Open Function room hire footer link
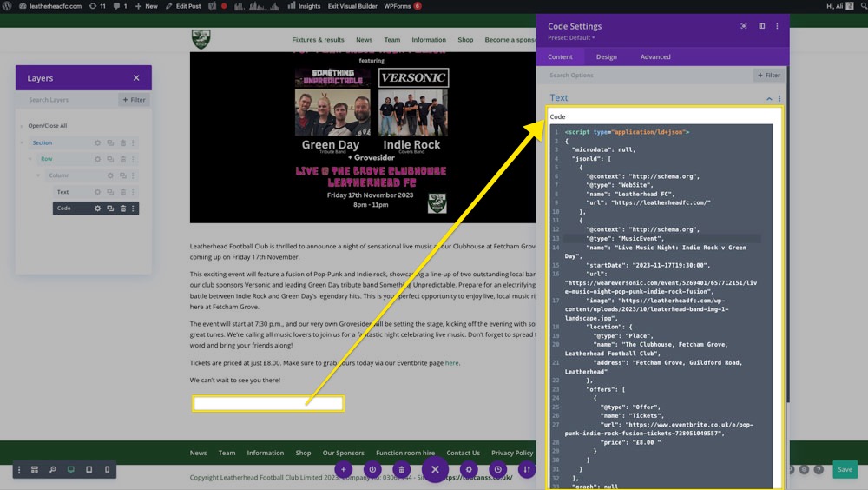Image resolution: width=868 pixels, height=490 pixels. [x=405, y=453]
